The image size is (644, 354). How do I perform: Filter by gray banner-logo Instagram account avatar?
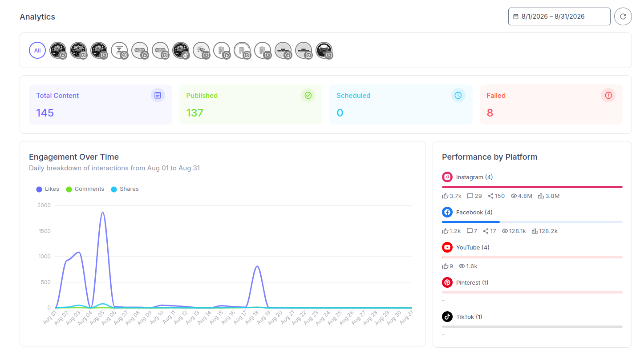tap(304, 50)
